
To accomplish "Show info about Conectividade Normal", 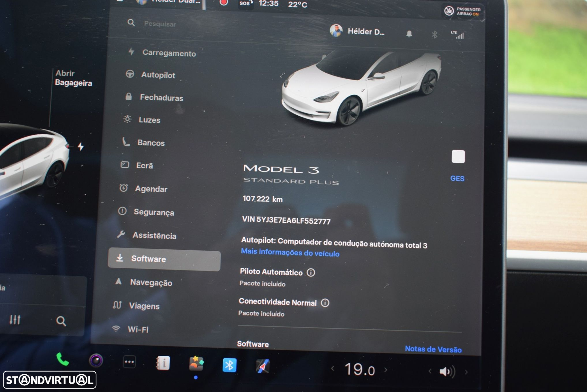I will tap(325, 303).
